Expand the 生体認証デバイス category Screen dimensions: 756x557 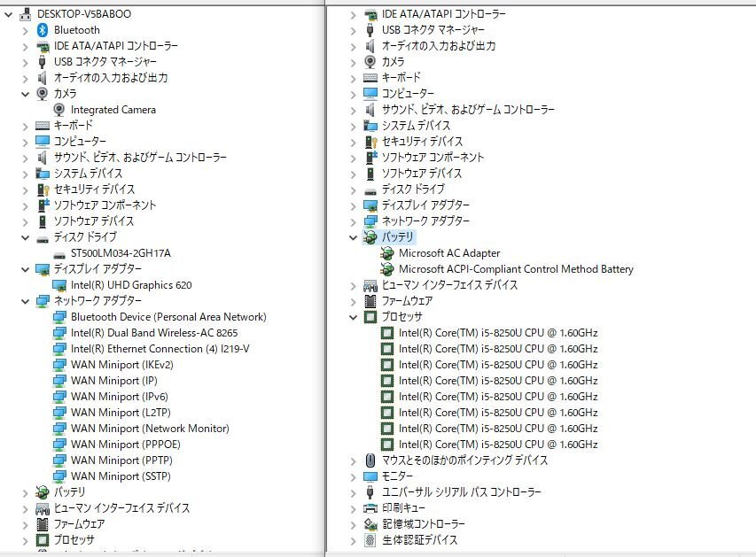(x=354, y=540)
